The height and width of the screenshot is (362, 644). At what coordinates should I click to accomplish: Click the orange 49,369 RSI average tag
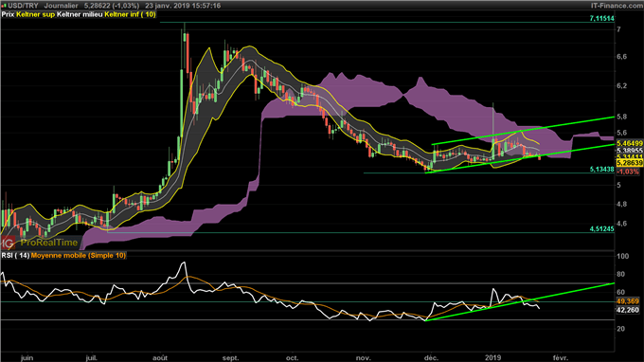tap(628, 301)
